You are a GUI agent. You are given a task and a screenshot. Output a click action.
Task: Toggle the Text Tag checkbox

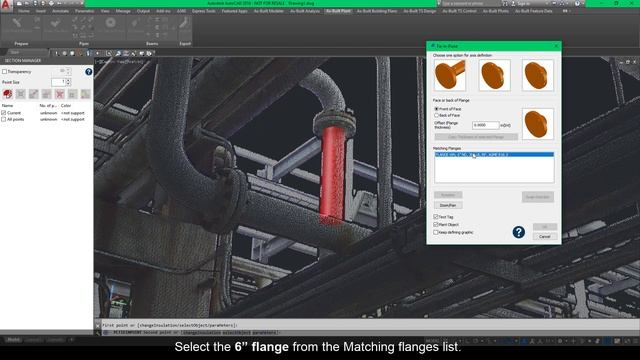click(x=436, y=217)
